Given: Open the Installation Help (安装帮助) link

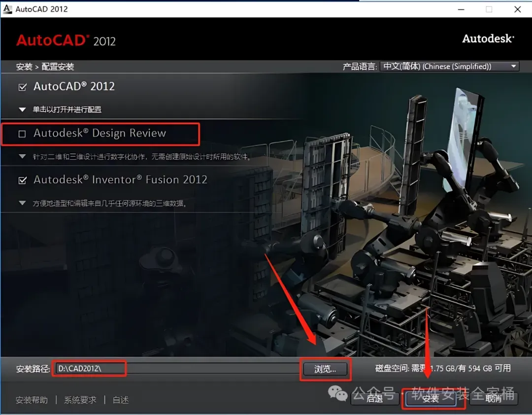Looking at the screenshot, I should tap(32, 400).
